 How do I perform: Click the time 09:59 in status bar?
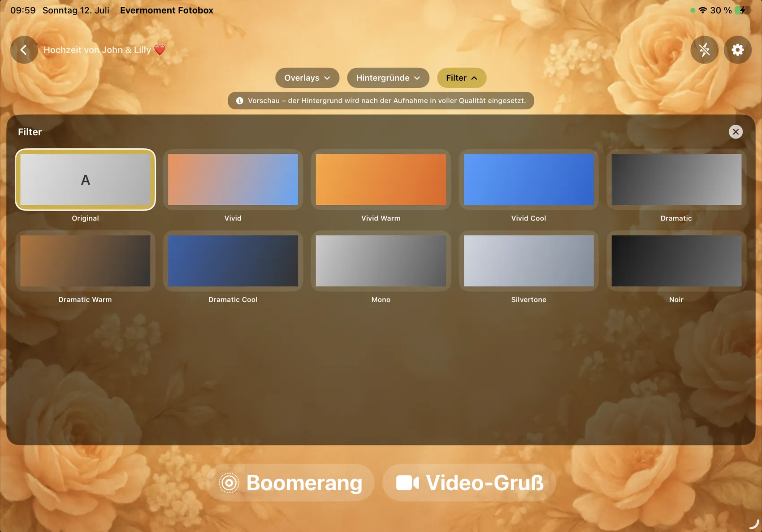point(23,10)
